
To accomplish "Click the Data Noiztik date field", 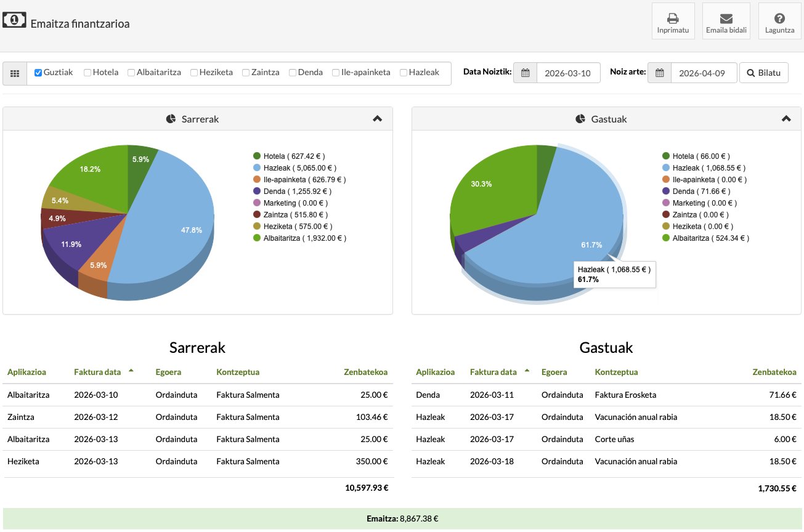I will [x=568, y=73].
